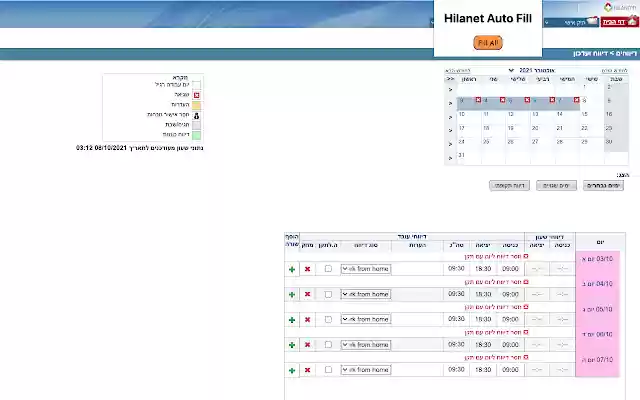Click the error icon on calendar day 4
Image resolution: width=640 pixels, height=400 pixels.
point(502,100)
